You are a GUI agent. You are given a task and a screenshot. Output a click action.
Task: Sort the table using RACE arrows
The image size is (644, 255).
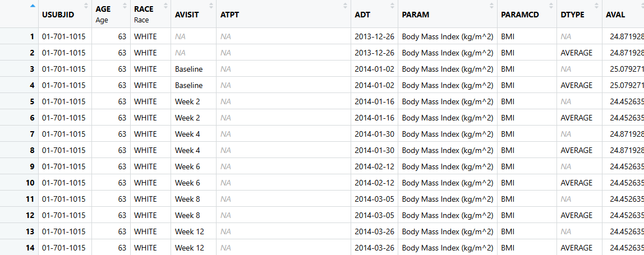click(x=165, y=6)
